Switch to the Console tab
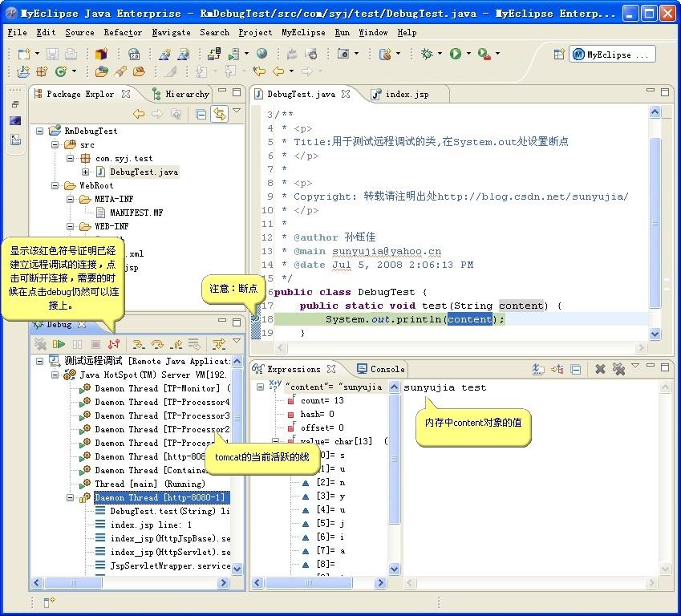Screen dimensions: 681x616 coord(381,369)
